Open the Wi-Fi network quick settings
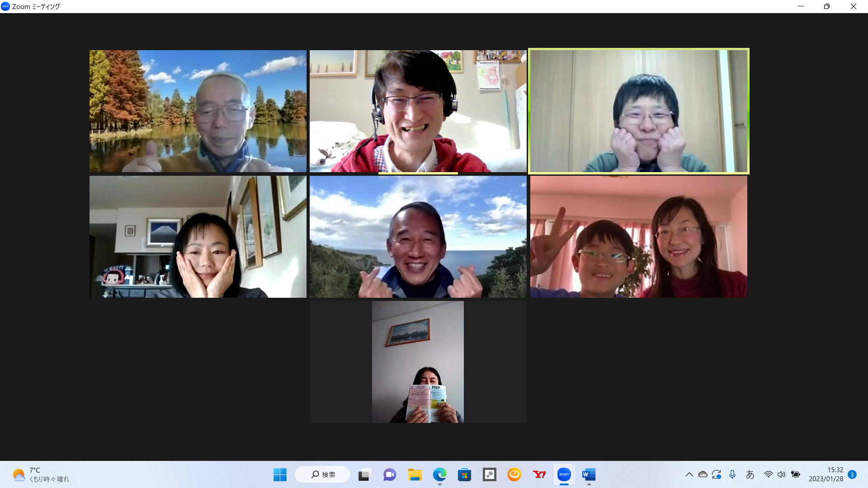The image size is (868, 488). 768,474
